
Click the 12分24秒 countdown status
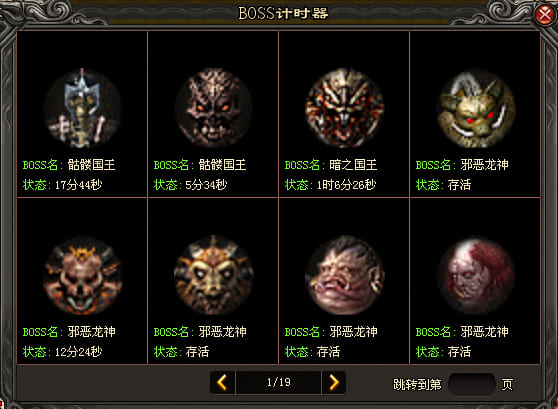pos(78,352)
